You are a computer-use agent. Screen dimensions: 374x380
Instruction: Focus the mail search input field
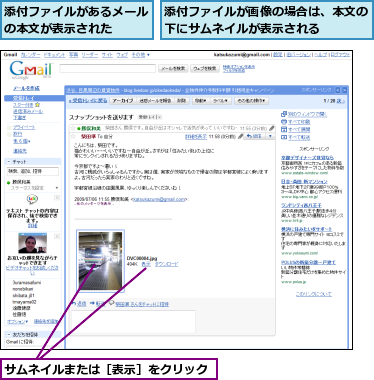click(x=107, y=68)
